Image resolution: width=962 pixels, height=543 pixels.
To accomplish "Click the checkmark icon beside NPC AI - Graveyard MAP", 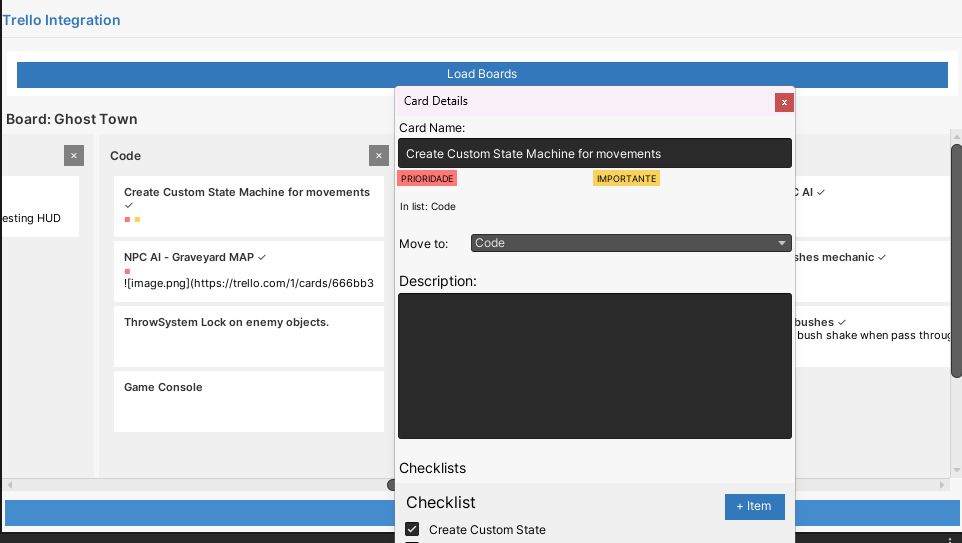I will pyautogui.click(x=262, y=257).
